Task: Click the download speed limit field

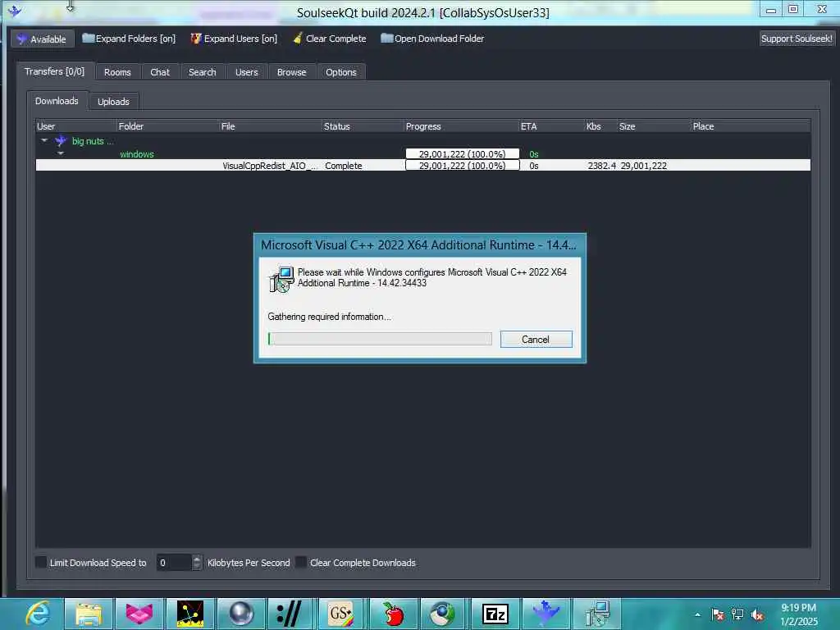Action: point(174,563)
